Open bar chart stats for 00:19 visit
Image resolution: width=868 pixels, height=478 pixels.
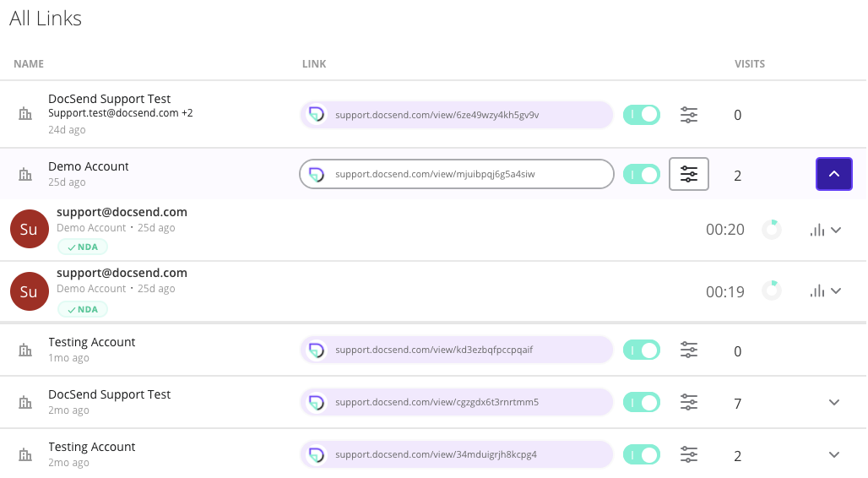coord(817,291)
